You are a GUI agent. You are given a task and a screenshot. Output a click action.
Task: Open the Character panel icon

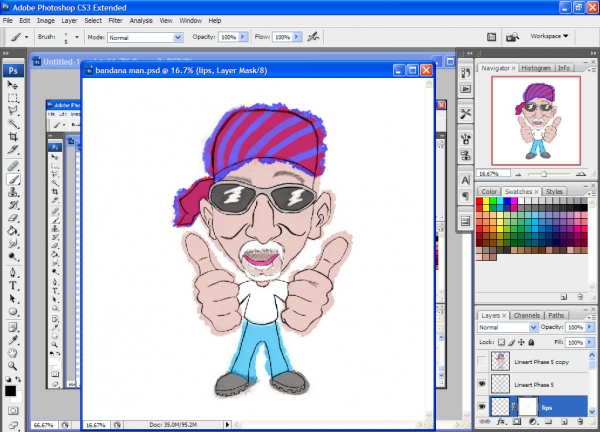click(x=466, y=180)
